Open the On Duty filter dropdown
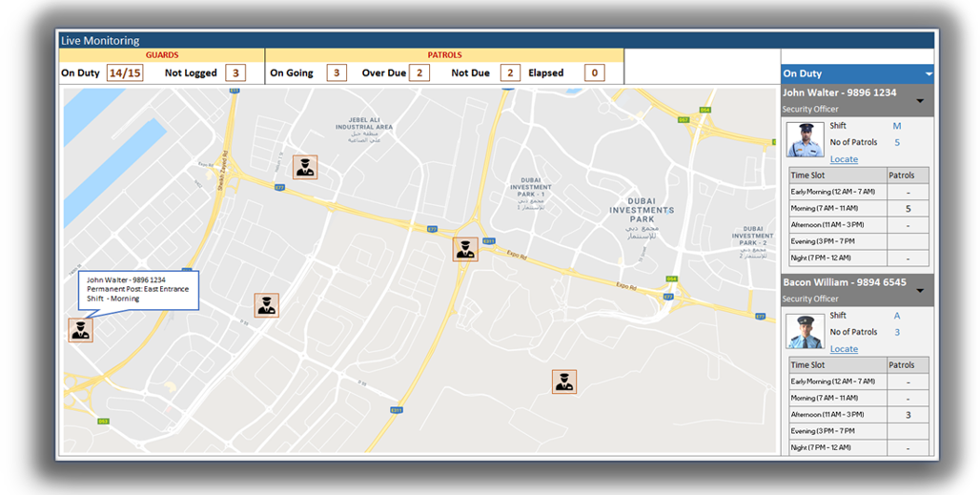This screenshot has width=980, height=495. [x=928, y=74]
